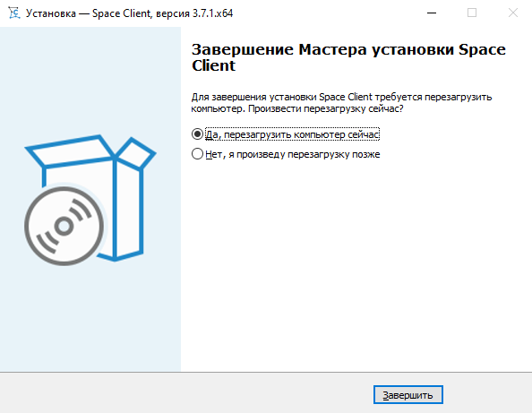Click the version text '3.7.1.x64' in title

click(213, 13)
